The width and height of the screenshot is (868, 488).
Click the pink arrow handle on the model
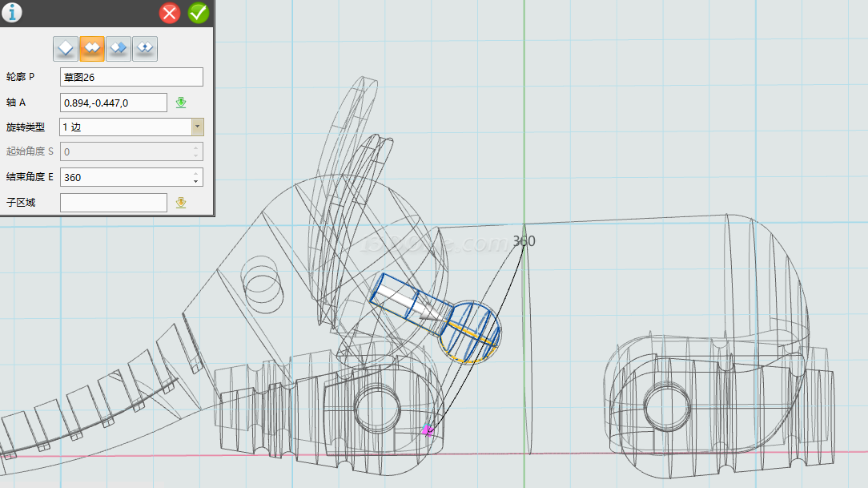tap(428, 430)
